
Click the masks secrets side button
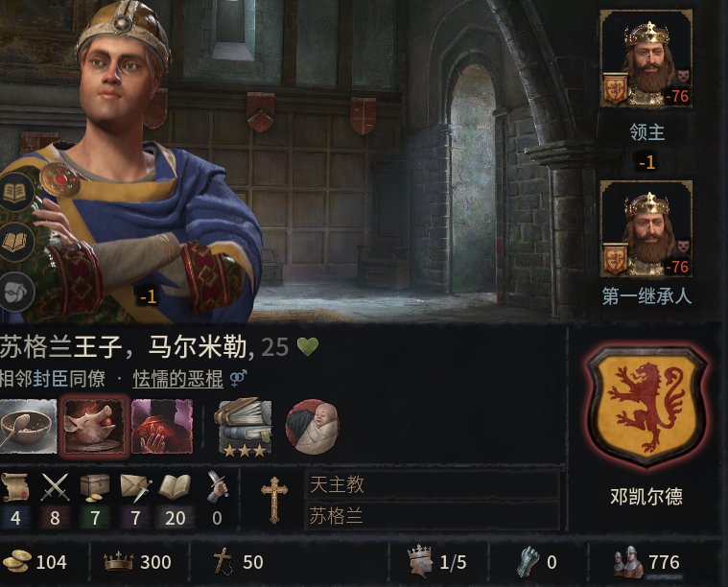tap(15, 292)
